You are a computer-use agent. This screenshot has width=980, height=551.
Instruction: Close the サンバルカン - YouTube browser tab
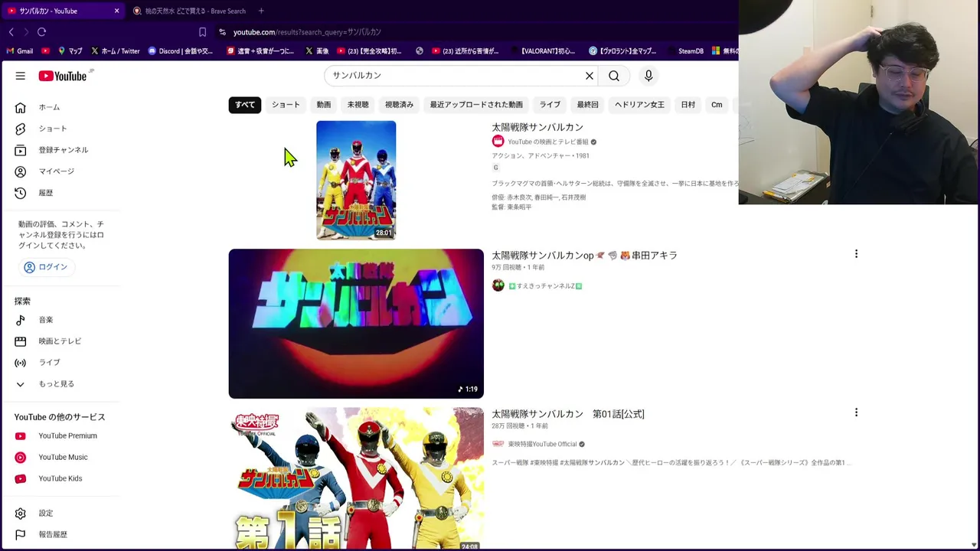[x=116, y=11]
